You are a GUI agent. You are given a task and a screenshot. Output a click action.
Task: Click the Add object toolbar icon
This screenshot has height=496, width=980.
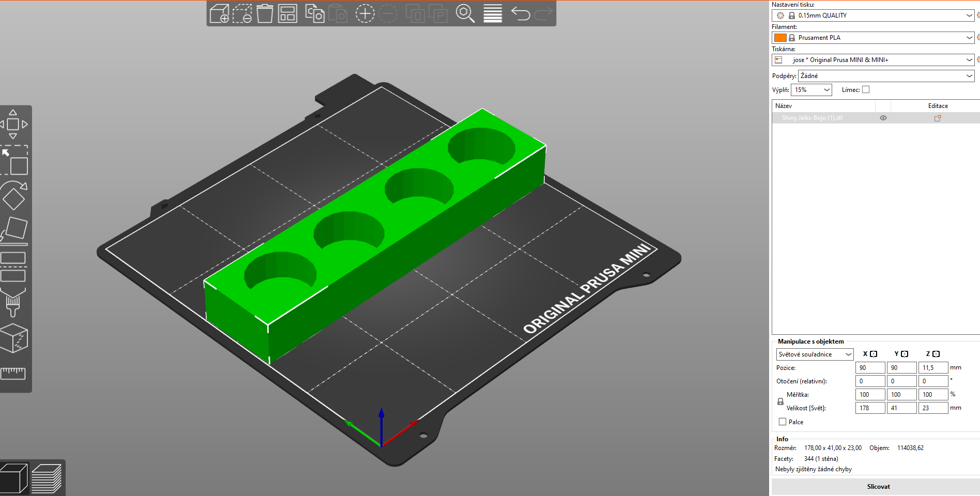[x=219, y=14]
